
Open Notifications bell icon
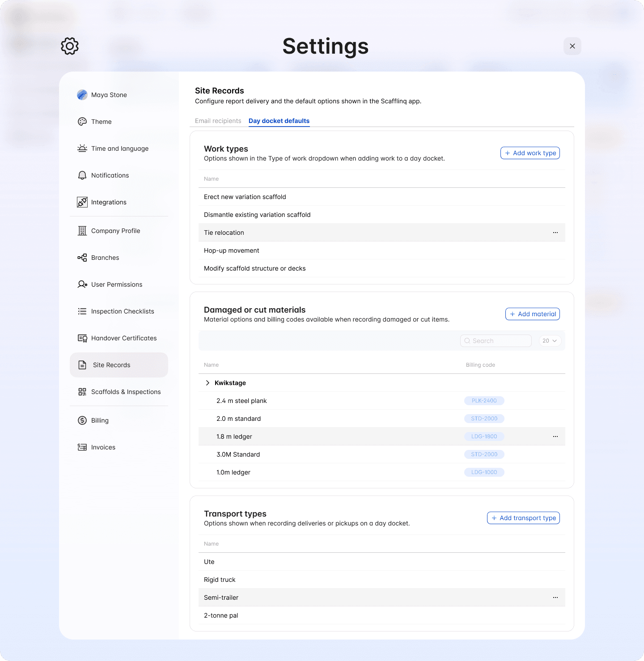click(x=82, y=175)
